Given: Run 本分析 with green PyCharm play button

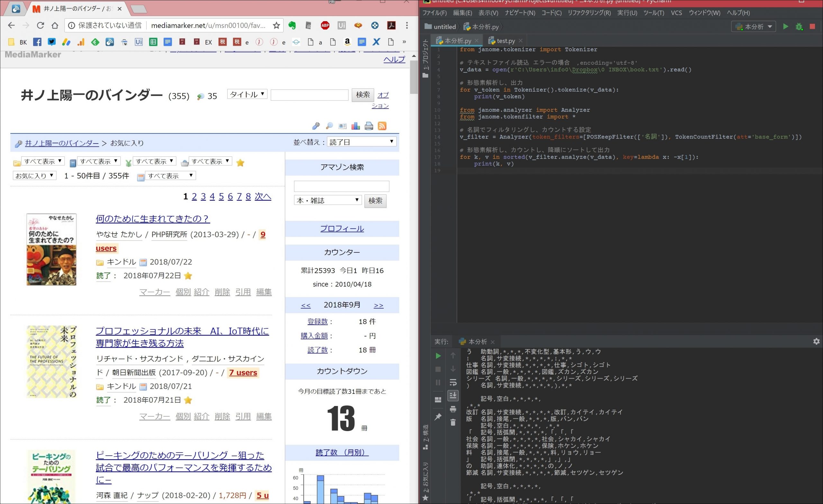Looking at the screenshot, I should (x=786, y=26).
